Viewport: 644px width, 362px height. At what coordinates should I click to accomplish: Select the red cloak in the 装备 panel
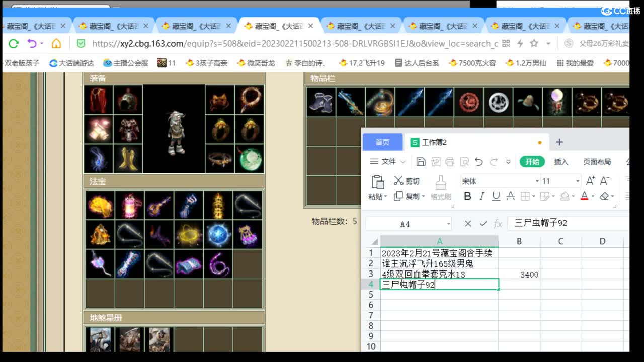98,100
